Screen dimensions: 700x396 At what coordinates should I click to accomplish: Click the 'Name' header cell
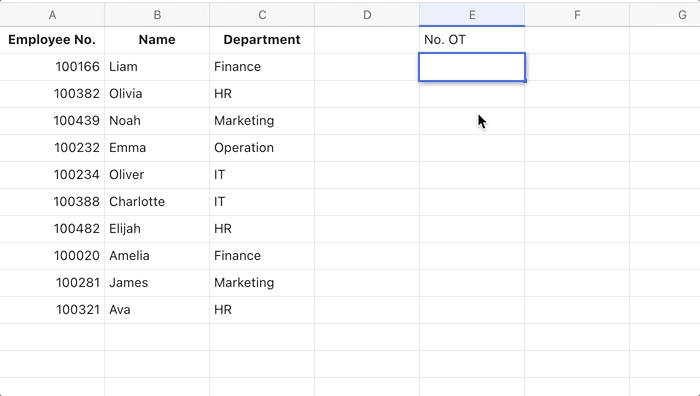[157, 40]
